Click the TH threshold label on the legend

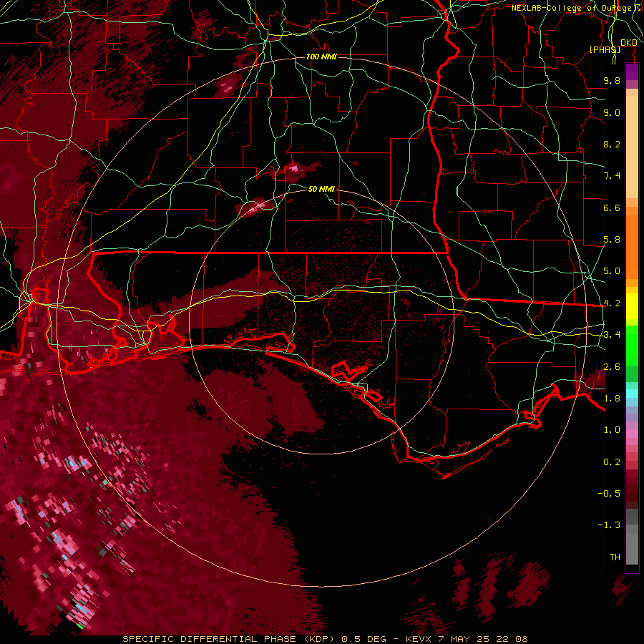(615, 557)
